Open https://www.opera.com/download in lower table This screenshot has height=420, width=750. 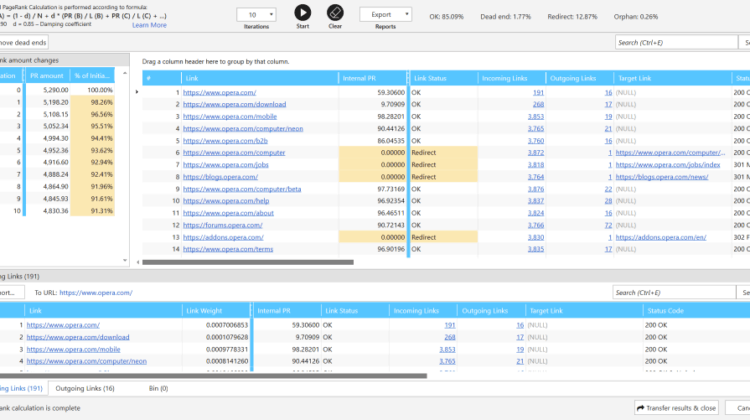(x=78, y=337)
